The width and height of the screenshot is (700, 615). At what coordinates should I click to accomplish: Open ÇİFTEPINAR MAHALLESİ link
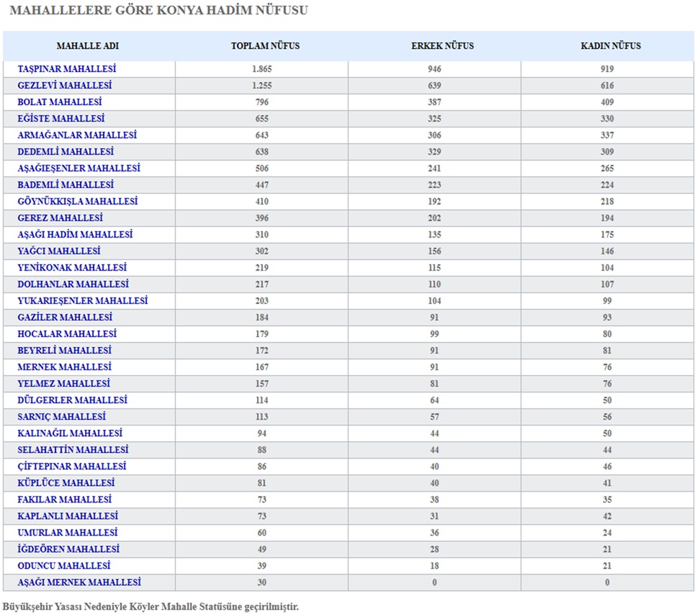coord(72,467)
